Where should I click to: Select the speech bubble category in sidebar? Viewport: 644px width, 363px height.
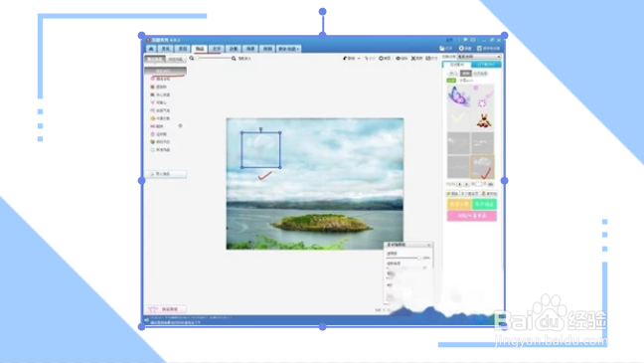[160, 110]
